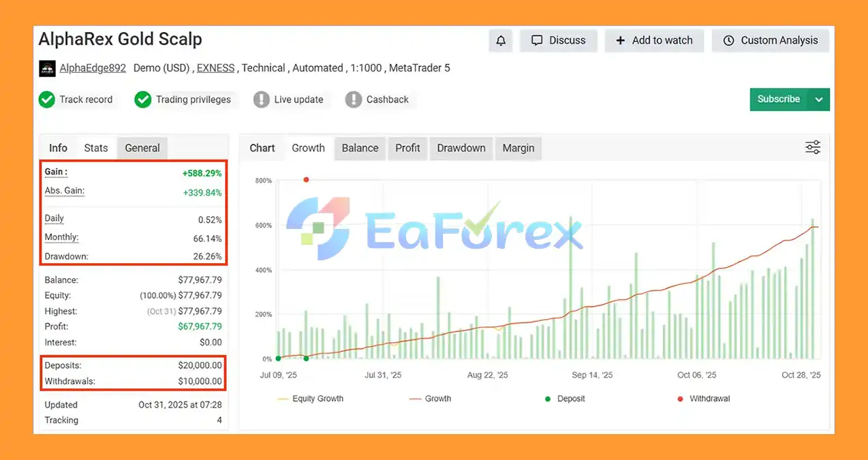Click the $20,000.00 deposits value

coord(200,366)
